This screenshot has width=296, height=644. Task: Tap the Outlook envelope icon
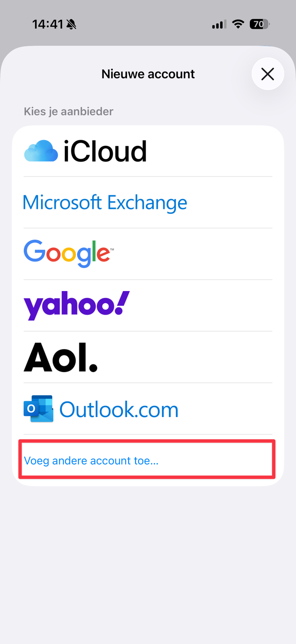38,409
